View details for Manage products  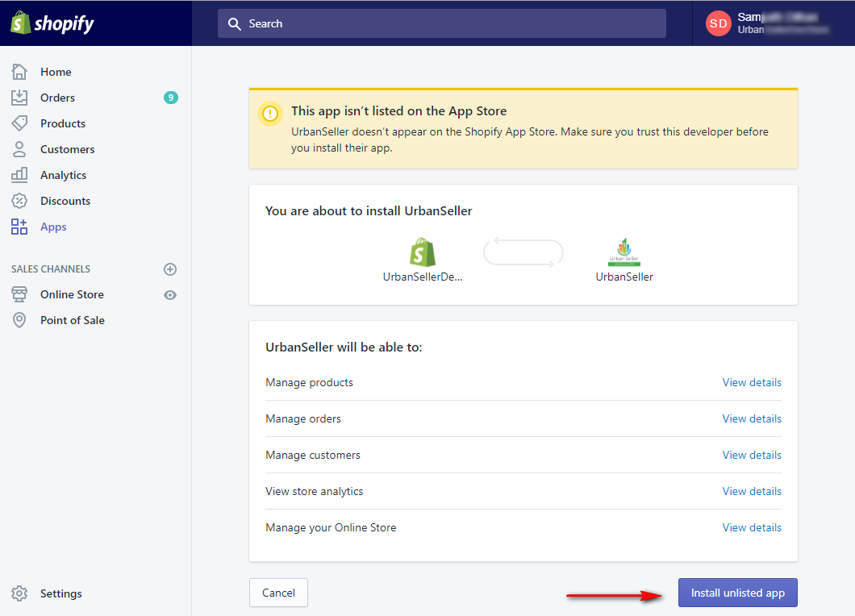pos(751,382)
